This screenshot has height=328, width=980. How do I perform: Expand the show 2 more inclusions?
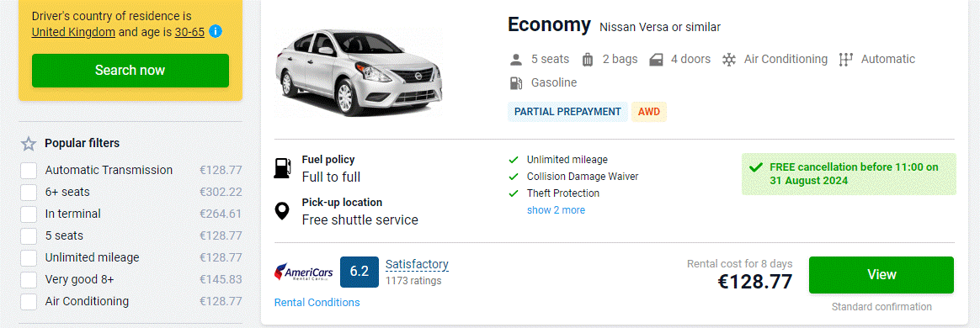coord(556,210)
